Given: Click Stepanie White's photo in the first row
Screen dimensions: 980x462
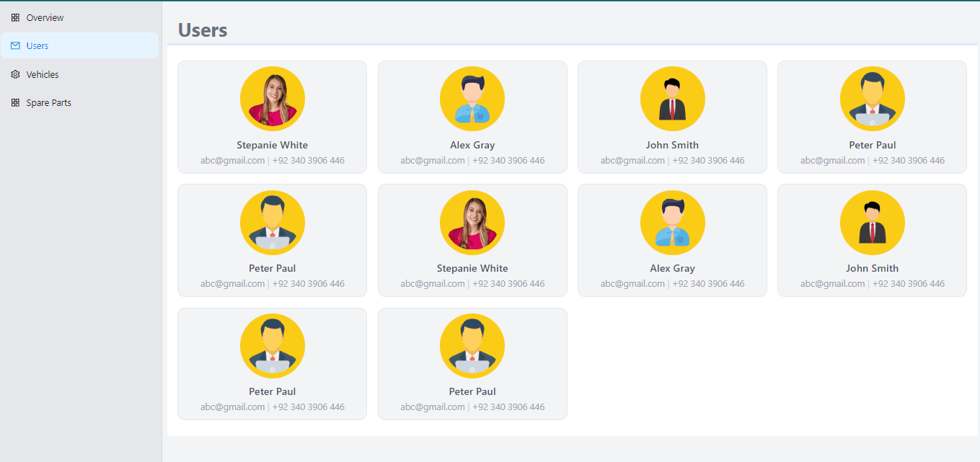Looking at the screenshot, I should (272, 99).
